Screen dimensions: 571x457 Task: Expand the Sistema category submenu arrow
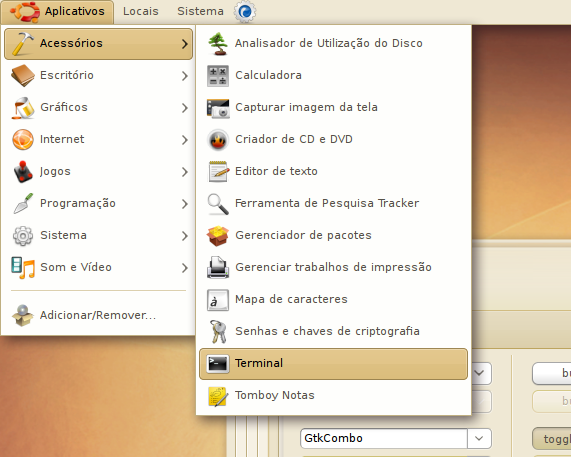185,236
